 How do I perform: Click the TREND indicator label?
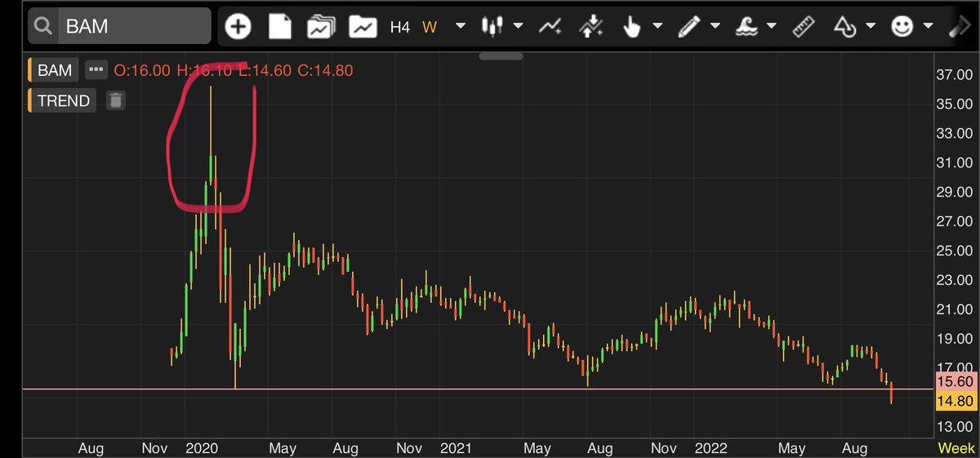click(63, 101)
